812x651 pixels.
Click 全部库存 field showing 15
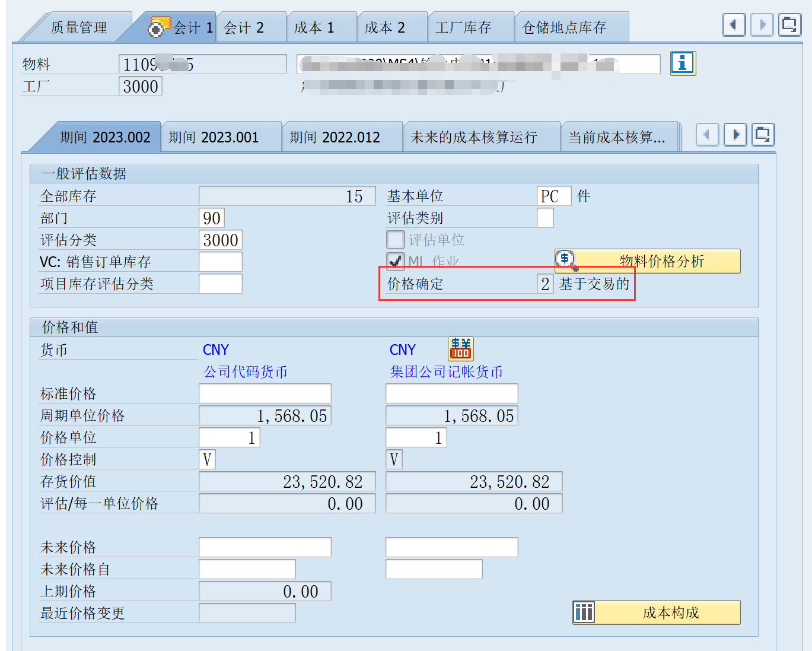pos(287,196)
